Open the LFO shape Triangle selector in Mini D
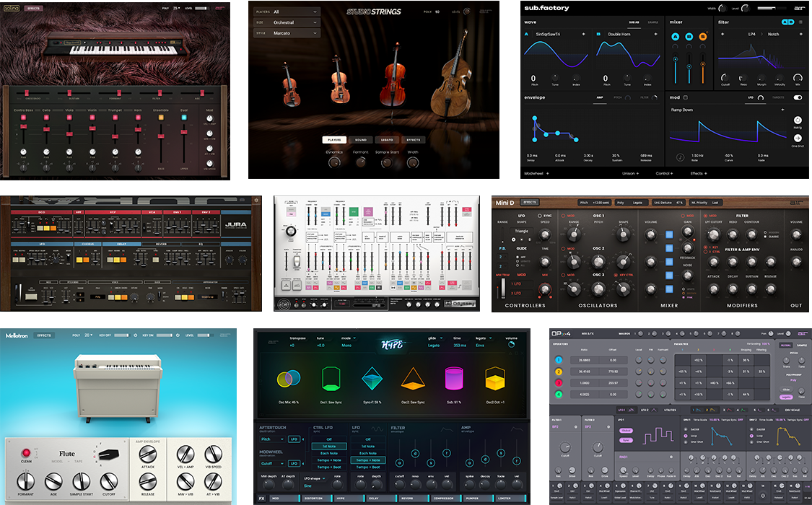The image size is (812, 505). (x=521, y=231)
